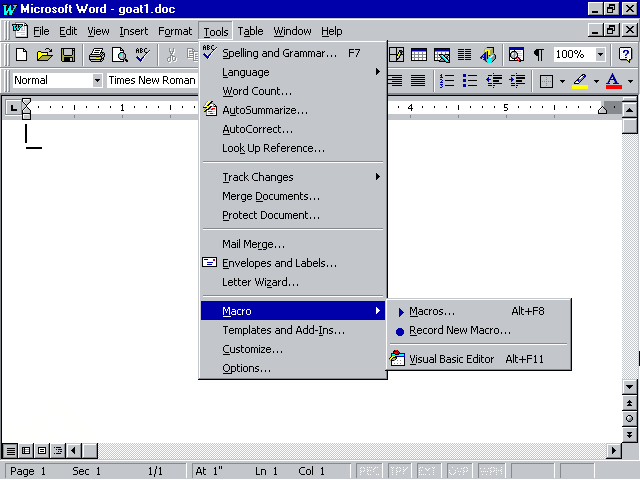Switch to Page Layout View button
Image resolution: width=640 pixels, height=480 pixels.
[42, 451]
